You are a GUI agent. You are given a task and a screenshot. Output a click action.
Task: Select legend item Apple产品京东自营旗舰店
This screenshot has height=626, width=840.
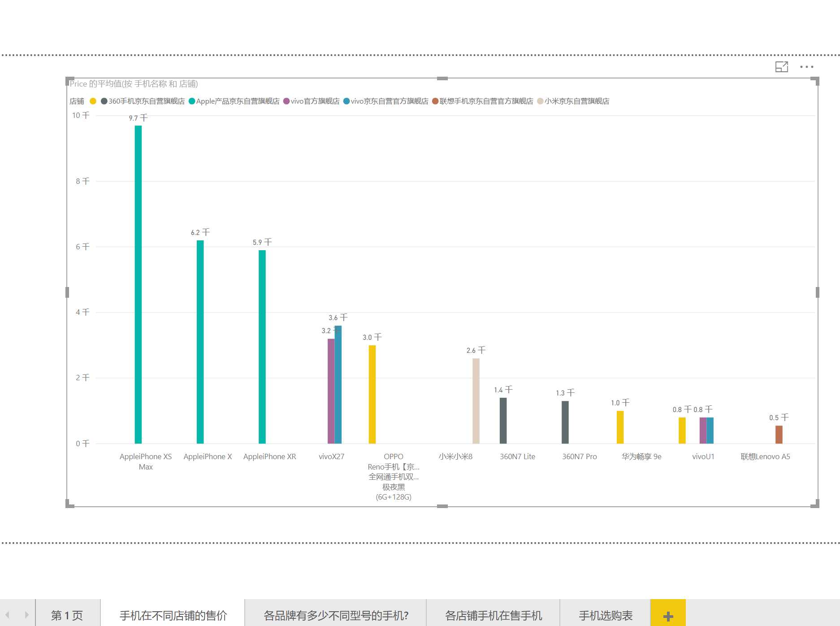coord(234,101)
